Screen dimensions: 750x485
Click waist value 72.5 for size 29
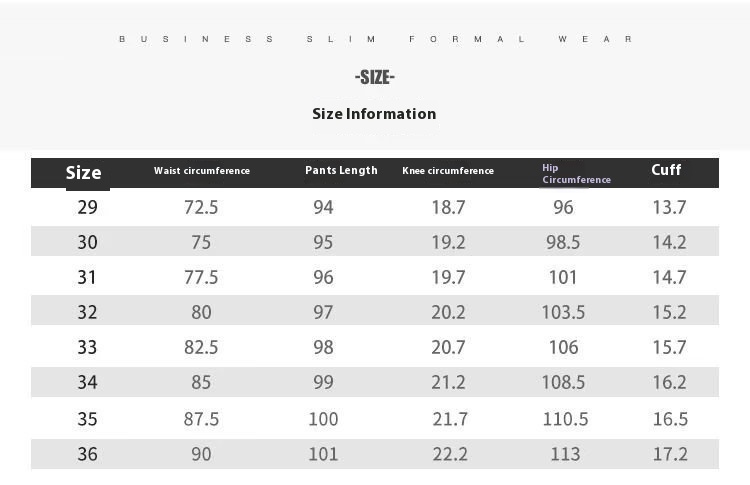(x=201, y=207)
